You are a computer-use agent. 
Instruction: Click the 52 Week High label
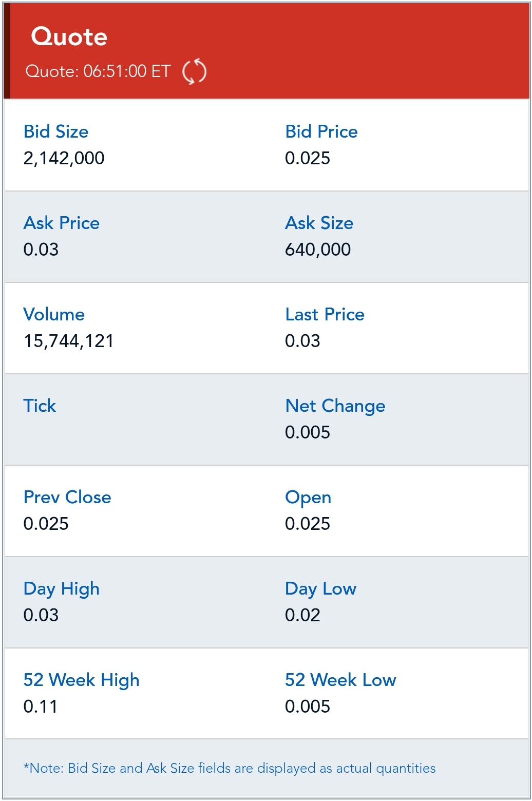82,680
